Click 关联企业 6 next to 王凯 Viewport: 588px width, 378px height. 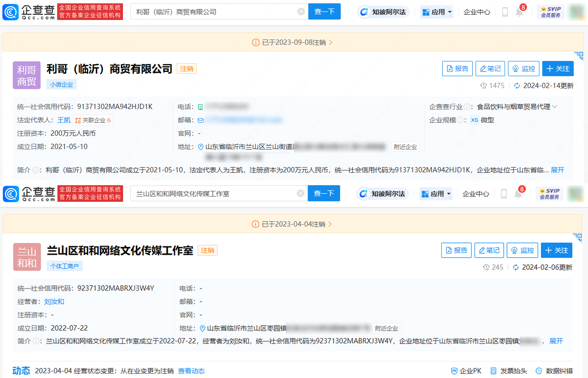tap(93, 120)
